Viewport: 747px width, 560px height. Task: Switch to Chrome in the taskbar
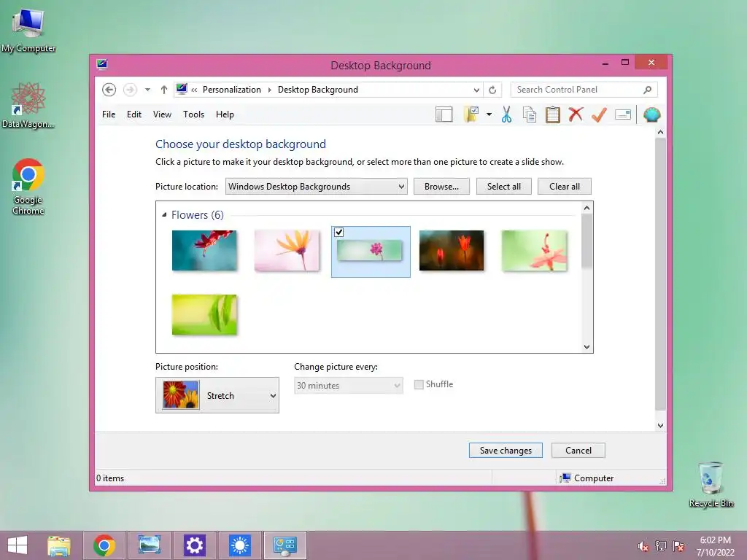pyautogui.click(x=104, y=545)
